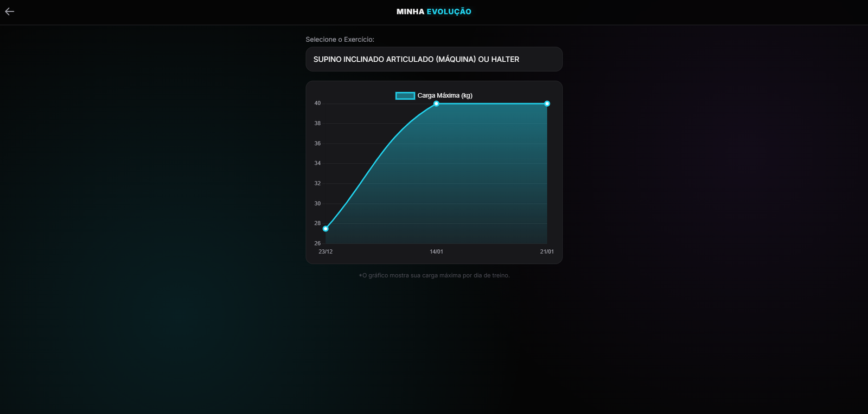The height and width of the screenshot is (414, 868).
Task: Click the 40 value on the vertical axis
Action: coord(317,104)
